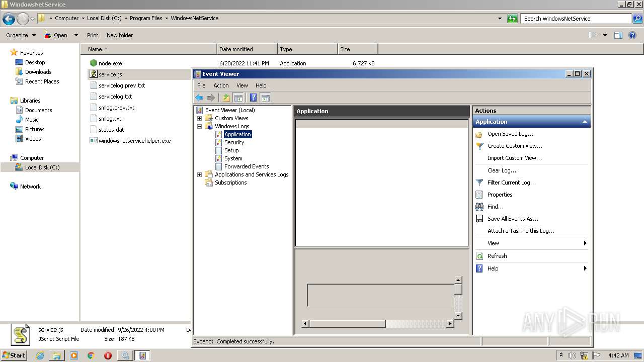Viewport: 644px width, 362px height.
Task: Click the Find binoculars icon
Action: coord(479,207)
